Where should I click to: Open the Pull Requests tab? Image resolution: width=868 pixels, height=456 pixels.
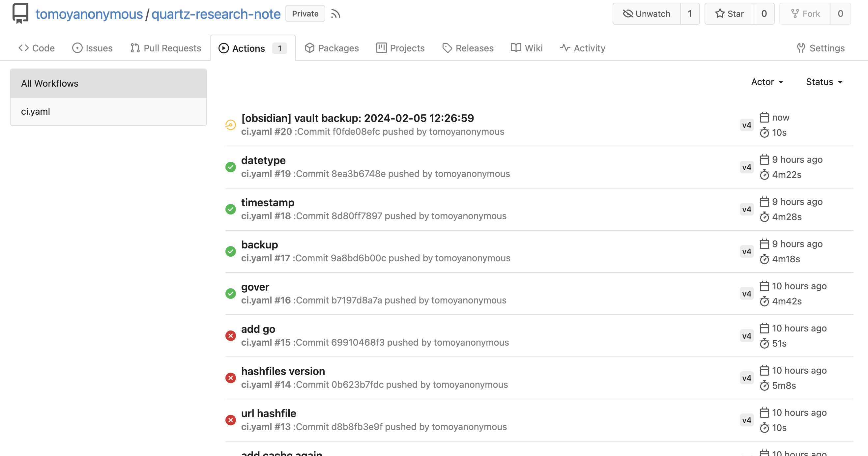(166, 48)
